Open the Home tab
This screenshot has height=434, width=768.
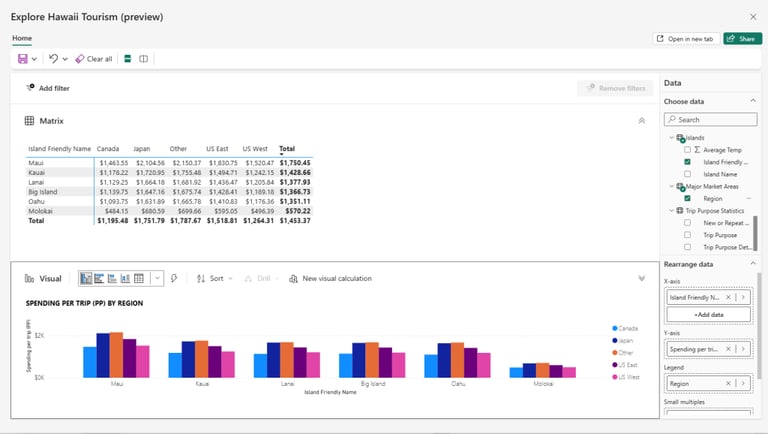click(22, 38)
